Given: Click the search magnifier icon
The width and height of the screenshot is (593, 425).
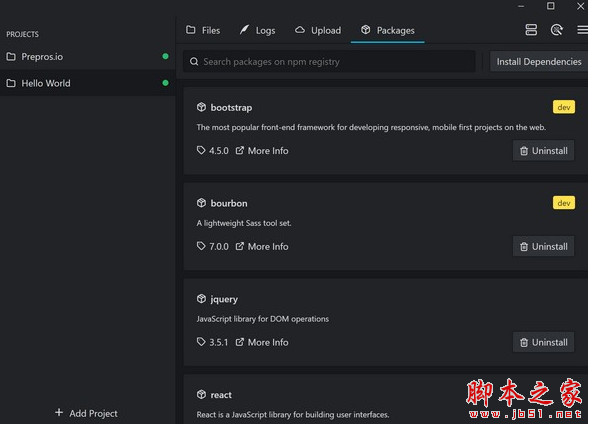Looking at the screenshot, I should tap(194, 62).
